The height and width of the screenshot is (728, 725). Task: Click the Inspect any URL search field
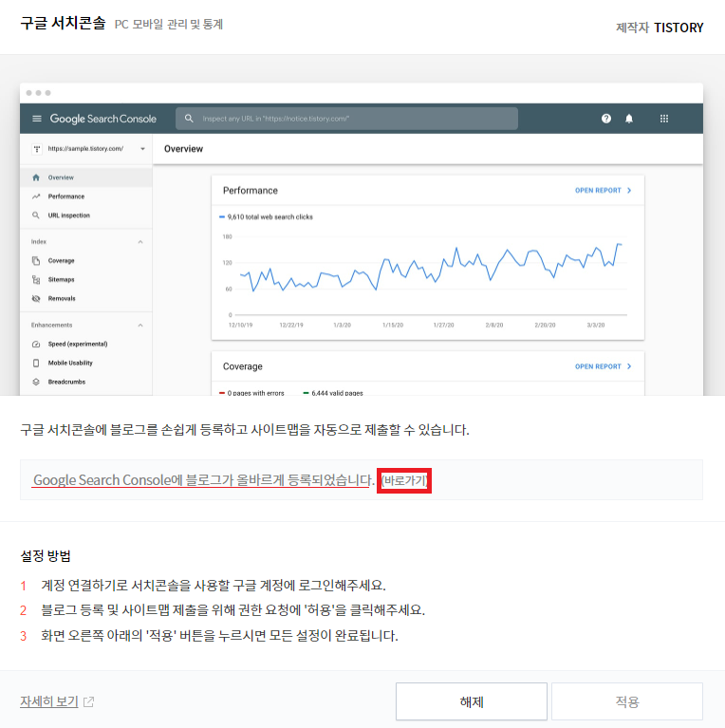[x=346, y=119]
